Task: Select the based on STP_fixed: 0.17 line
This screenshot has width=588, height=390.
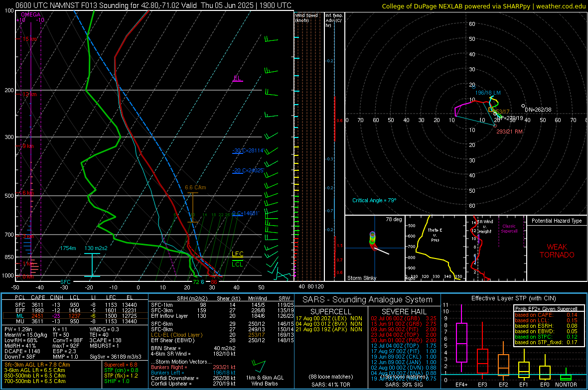Action: click(x=546, y=342)
